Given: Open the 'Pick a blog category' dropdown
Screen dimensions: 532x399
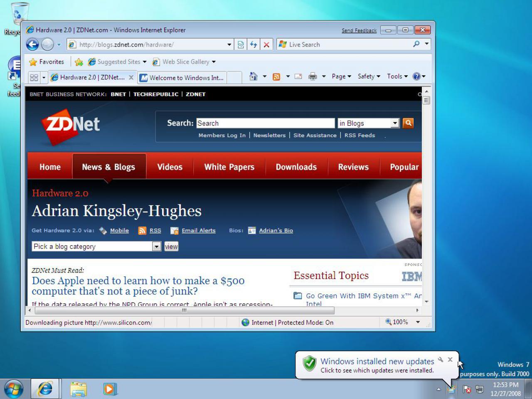Looking at the screenshot, I should pyautogui.click(x=156, y=246).
